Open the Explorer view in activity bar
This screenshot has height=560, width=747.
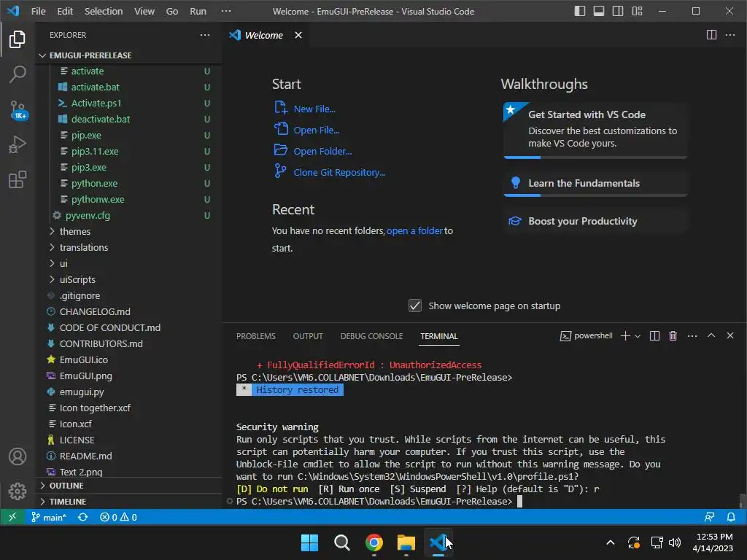point(18,39)
